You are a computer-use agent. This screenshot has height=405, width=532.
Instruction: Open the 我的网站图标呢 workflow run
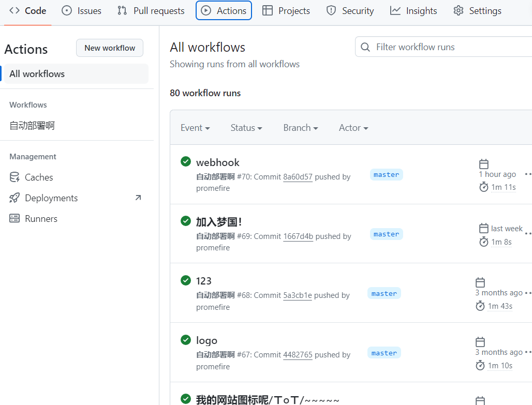tap(268, 400)
